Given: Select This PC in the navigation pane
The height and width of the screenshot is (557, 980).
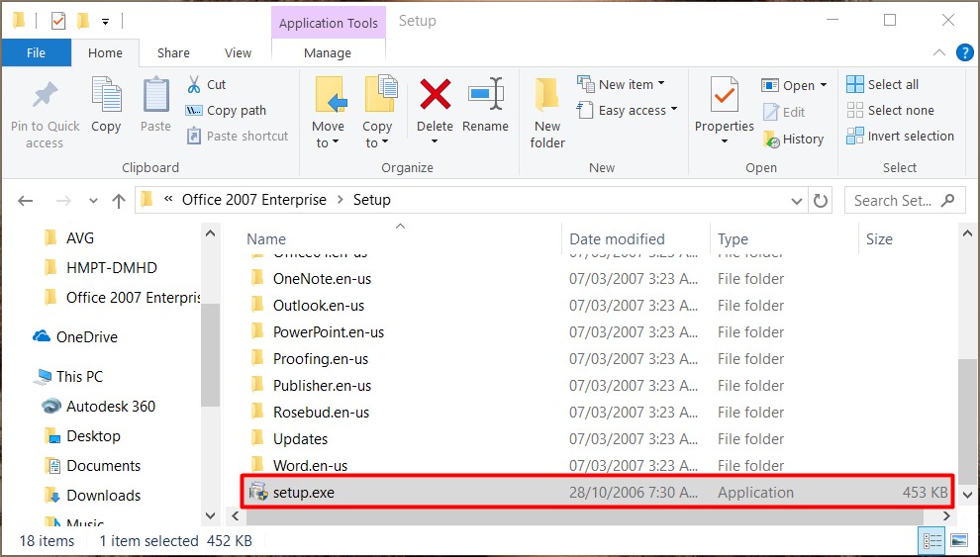Looking at the screenshot, I should 68,377.
